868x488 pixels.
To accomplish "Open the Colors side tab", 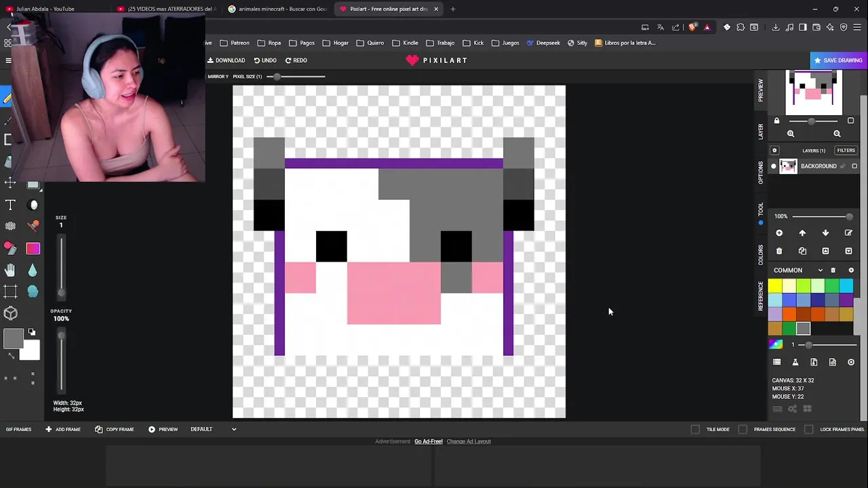I will coord(761,255).
